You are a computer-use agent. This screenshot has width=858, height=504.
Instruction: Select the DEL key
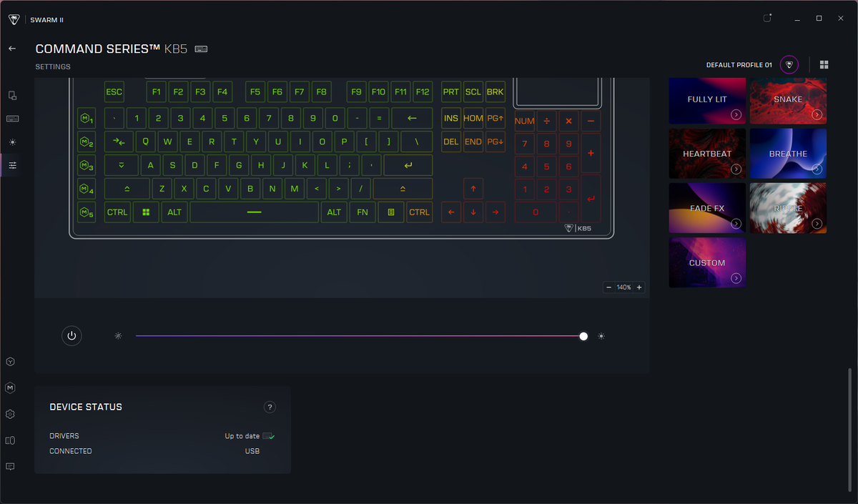click(x=451, y=142)
